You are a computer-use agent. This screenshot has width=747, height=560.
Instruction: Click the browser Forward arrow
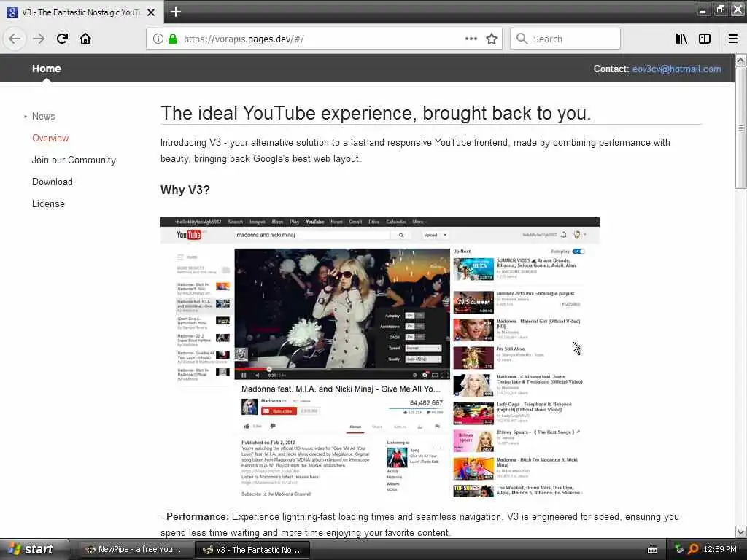(39, 39)
